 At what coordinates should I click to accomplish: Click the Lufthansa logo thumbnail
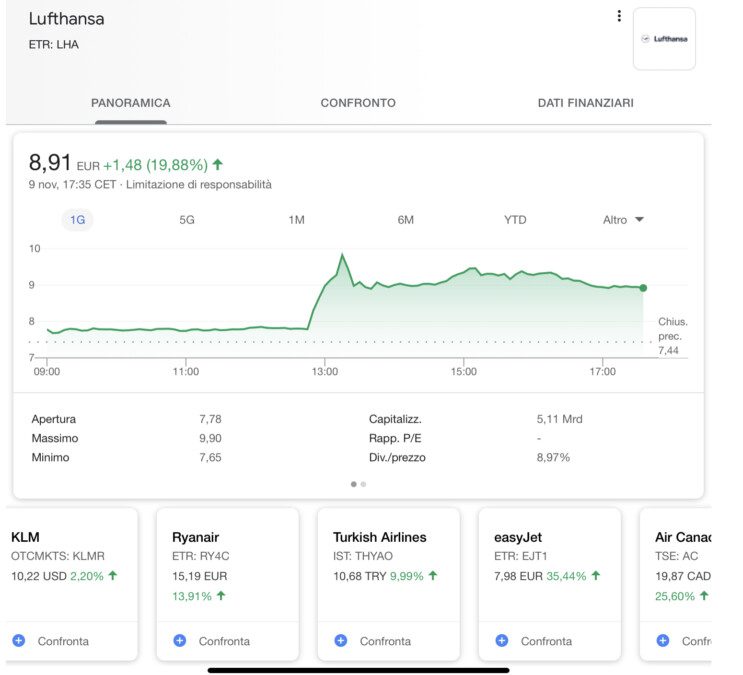(664, 39)
